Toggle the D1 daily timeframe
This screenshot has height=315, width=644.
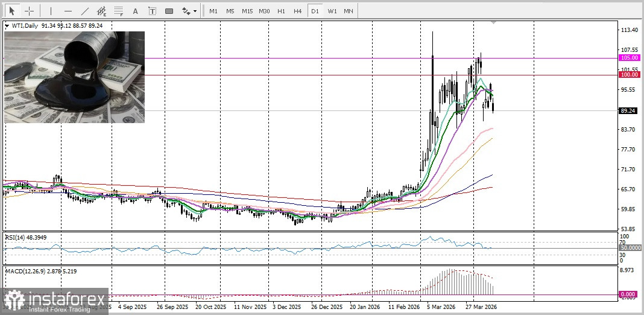[314, 11]
